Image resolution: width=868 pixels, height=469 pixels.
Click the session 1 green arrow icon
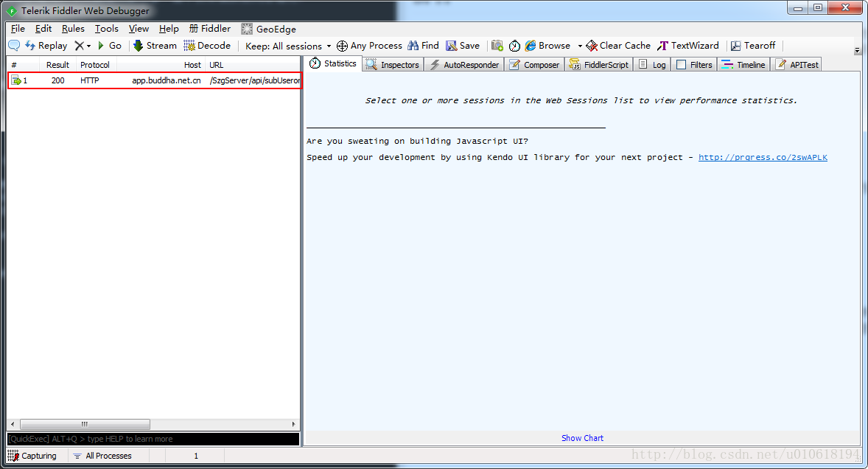16,80
